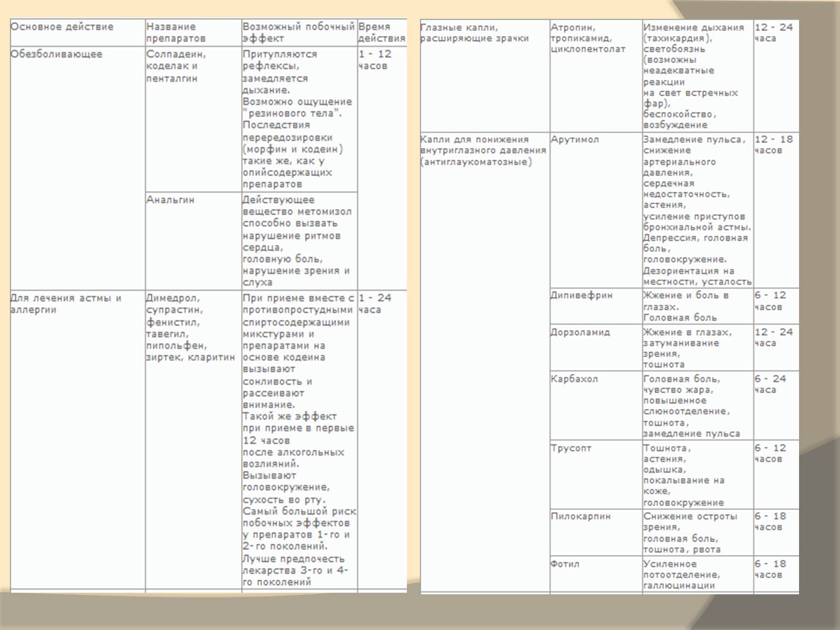Select 'Капли для понижения внутриглазного давления' cell
Screen dimensions: 840x630
(x=485, y=362)
